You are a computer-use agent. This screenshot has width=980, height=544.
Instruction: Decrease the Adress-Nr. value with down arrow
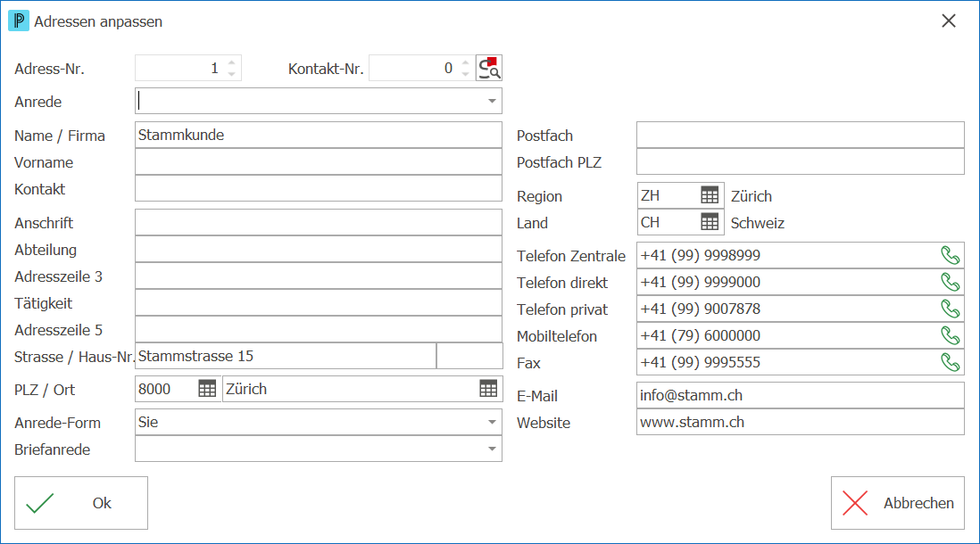[232, 74]
